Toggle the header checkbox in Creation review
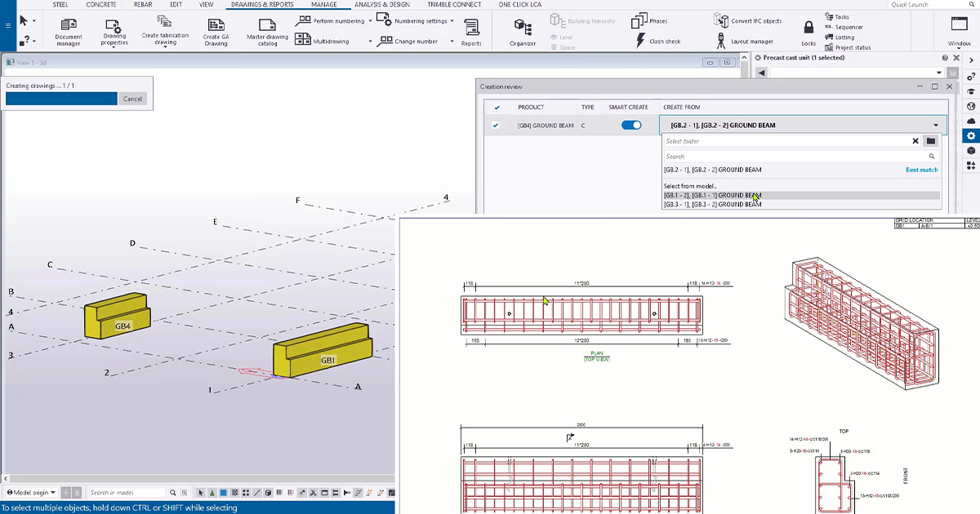 tap(498, 107)
